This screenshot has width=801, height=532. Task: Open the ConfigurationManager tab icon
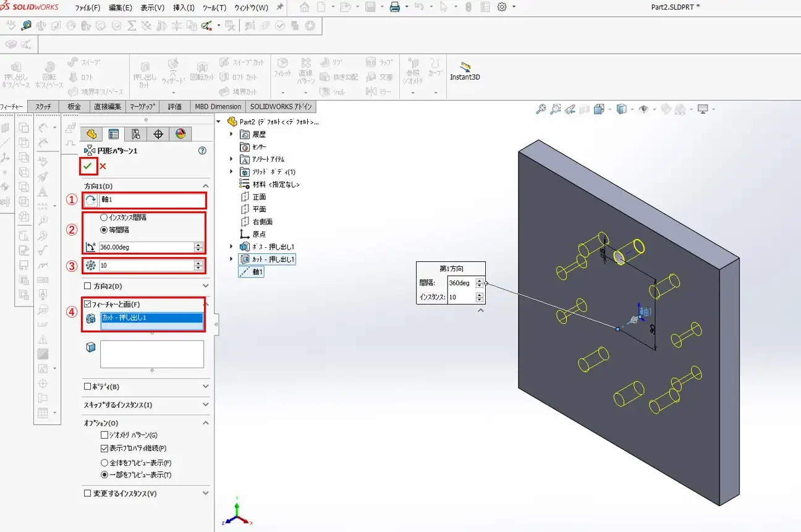(136, 134)
